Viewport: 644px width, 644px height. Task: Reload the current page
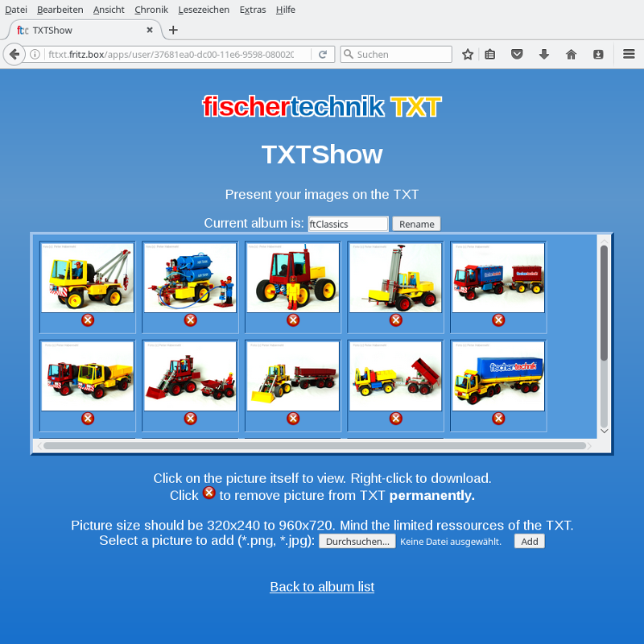pos(323,54)
